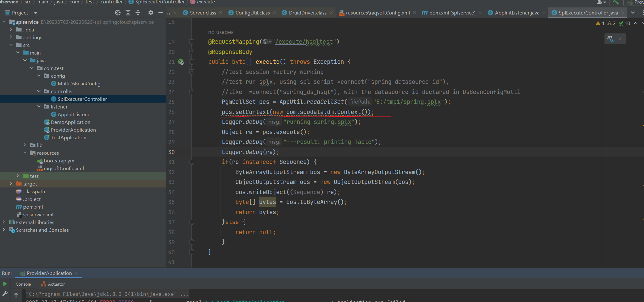Click the run gutter icon on line 21

click(x=181, y=62)
